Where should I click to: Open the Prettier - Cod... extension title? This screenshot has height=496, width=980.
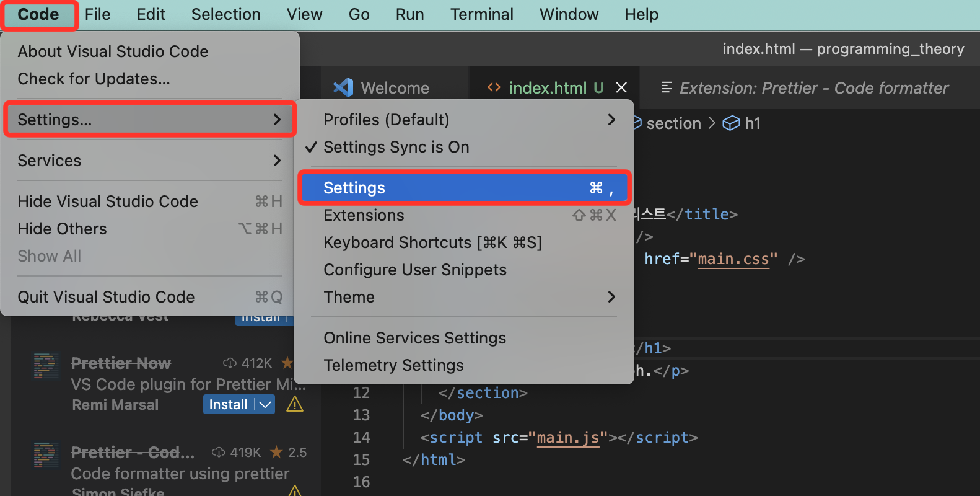(133, 453)
